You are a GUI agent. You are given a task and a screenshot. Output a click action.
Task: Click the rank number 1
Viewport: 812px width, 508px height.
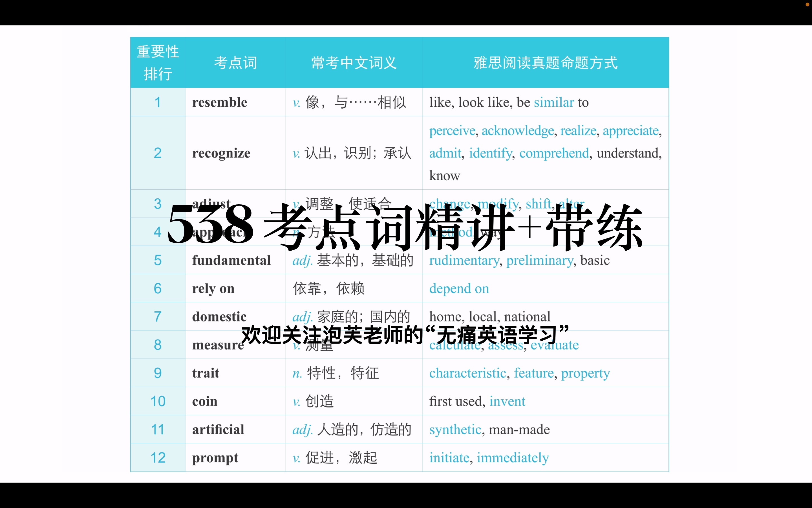click(157, 102)
